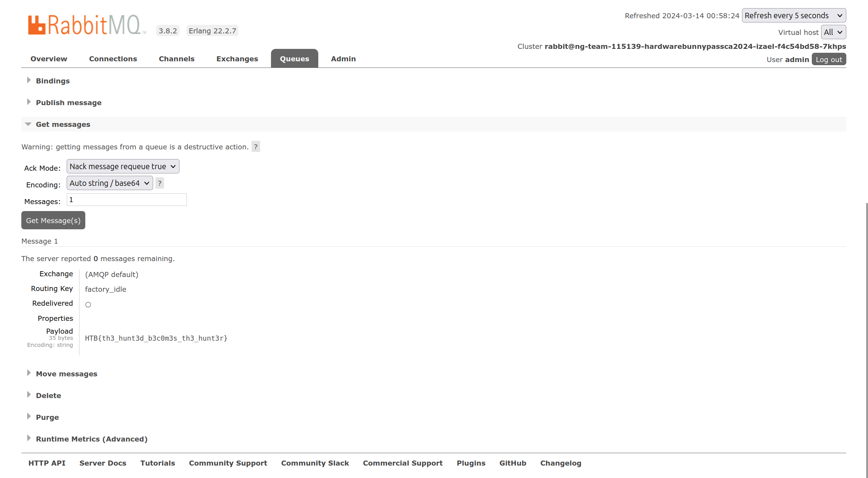
Task: Click the Erlang 22.2.7 badge
Action: [212, 31]
